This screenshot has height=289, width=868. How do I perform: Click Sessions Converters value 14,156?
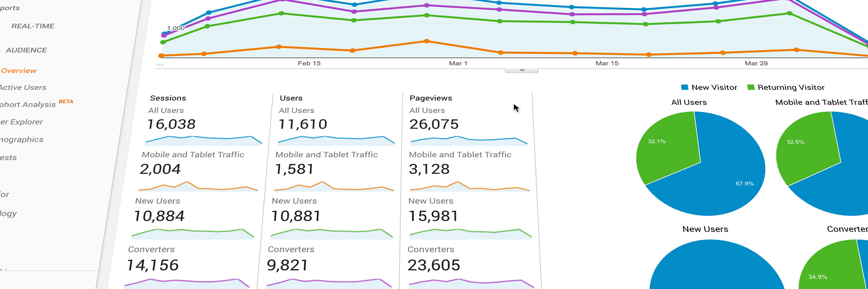point(153,265)
